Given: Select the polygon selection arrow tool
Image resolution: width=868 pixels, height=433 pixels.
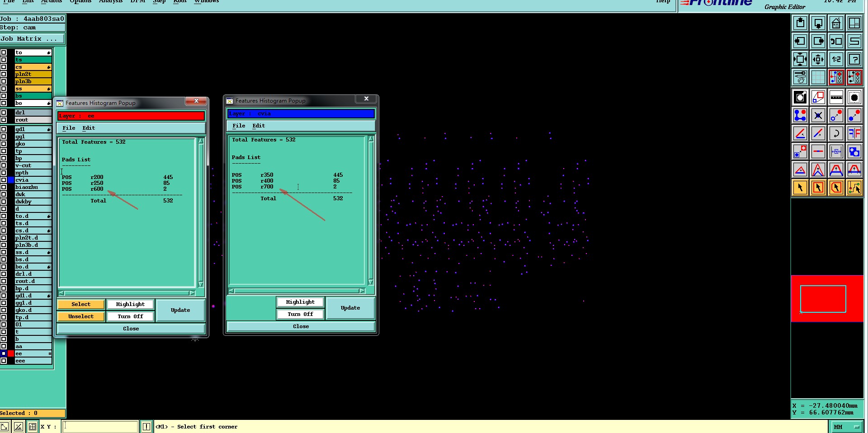Looking at the screenshot, I should tap(836, 188).
